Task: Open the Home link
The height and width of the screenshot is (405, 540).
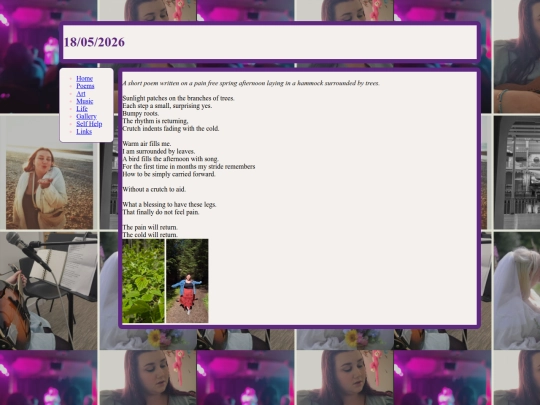Action: (x=84, y=79)
